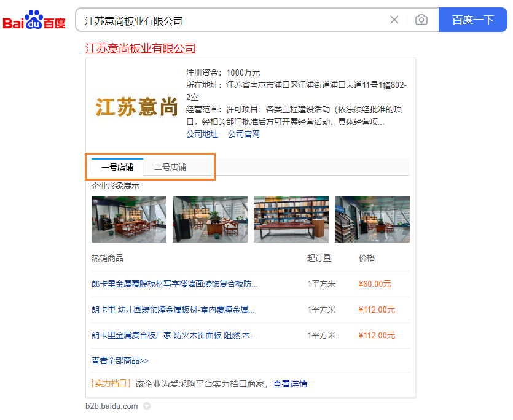Open product 朗卡里金属复合板厂家 防火木饰面板

[174, 336]
